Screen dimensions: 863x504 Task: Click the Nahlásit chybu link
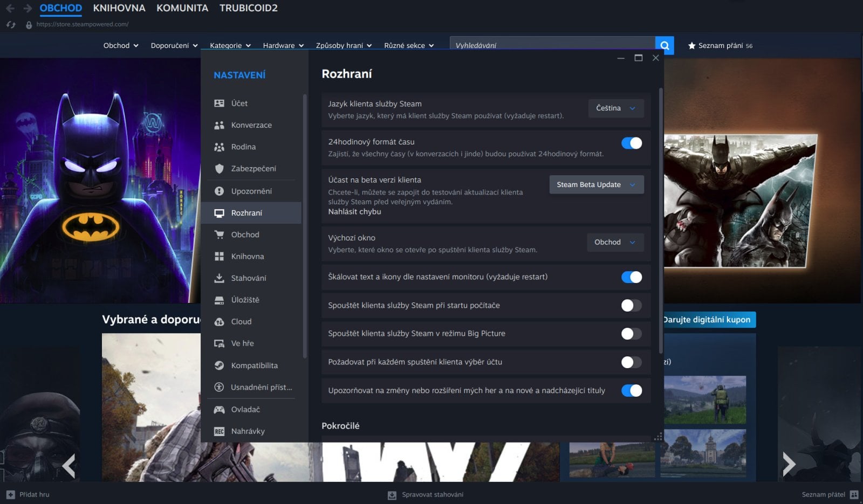pyautogui.click(x=354, y=212)
